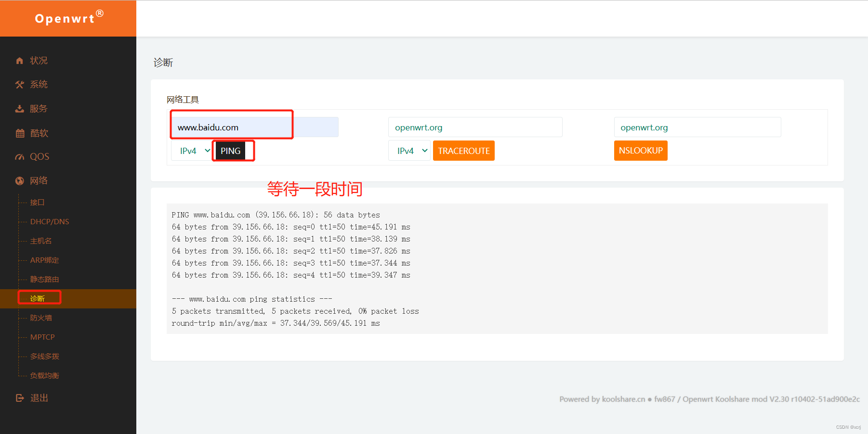Focus the traceroute host field
Viewport: 868px width, 434px height.
click(x=475, y=128)
